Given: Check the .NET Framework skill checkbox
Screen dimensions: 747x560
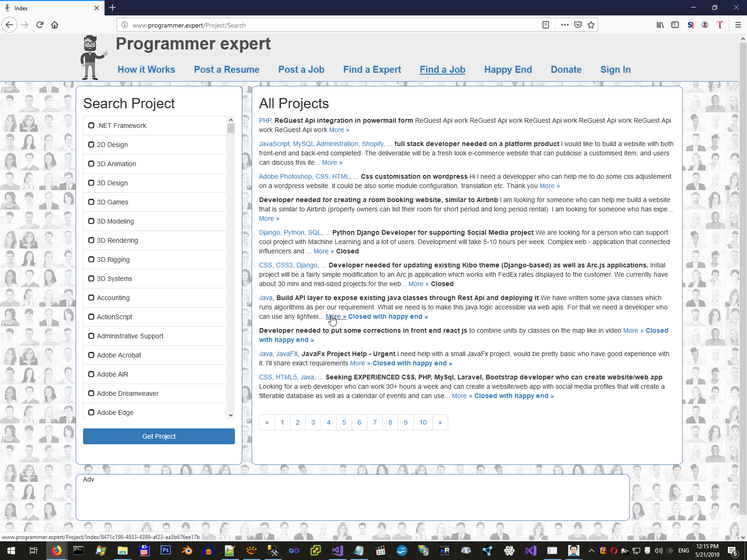Looking at the screenshot, I should tap(92, 126).
